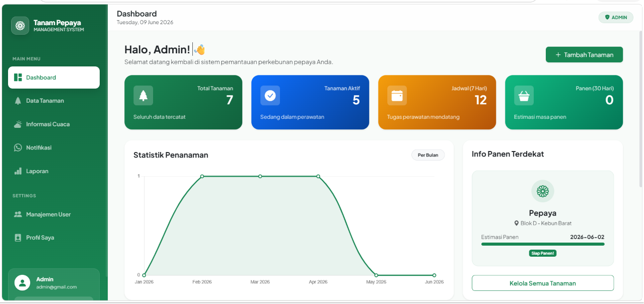Click the basket icon on Panen card
The width and height of the screenshot is (644, 304).
point(524,96)
